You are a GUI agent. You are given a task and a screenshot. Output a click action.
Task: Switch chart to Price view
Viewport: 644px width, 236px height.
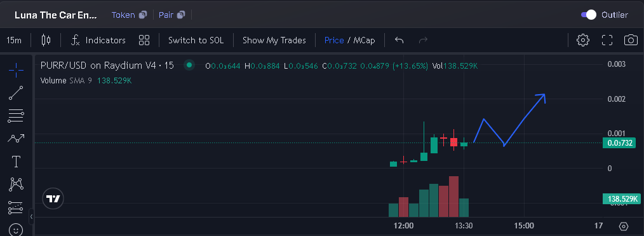pos(334,40)
